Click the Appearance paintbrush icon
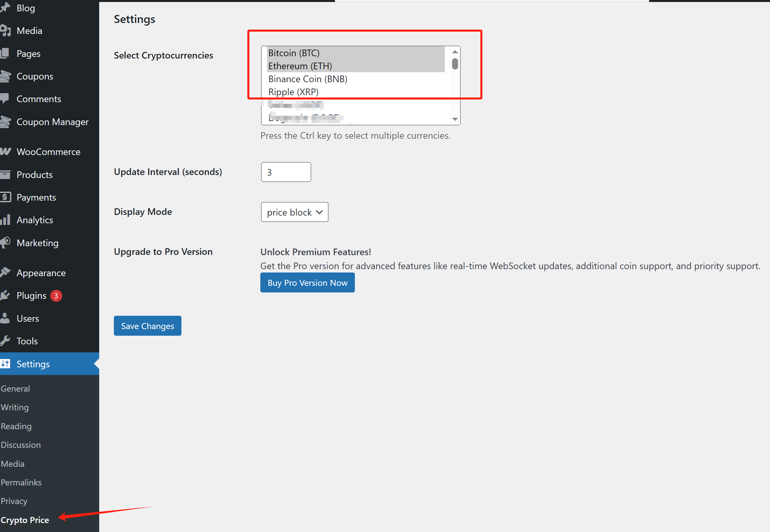Viewport: 770px width, 532px height. 5,273
